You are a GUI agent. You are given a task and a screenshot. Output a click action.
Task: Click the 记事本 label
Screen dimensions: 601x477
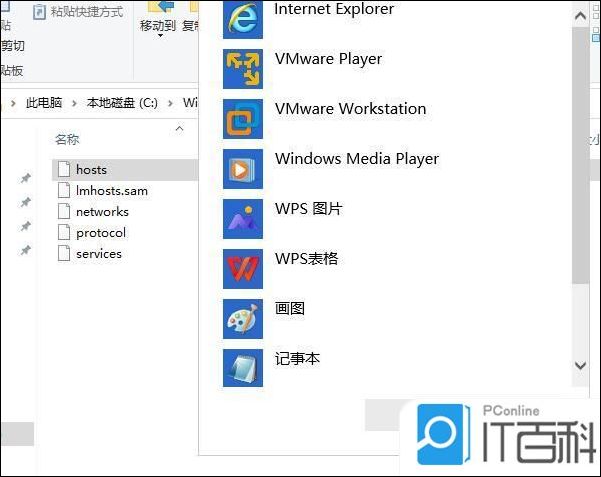[297, 359]
